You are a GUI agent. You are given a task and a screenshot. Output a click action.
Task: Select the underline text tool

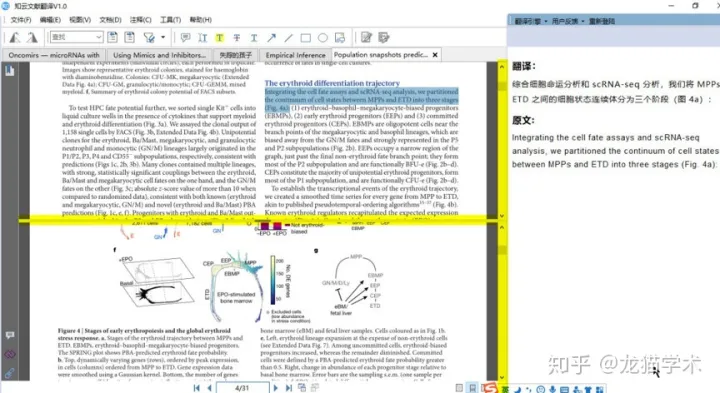point(254,38)
